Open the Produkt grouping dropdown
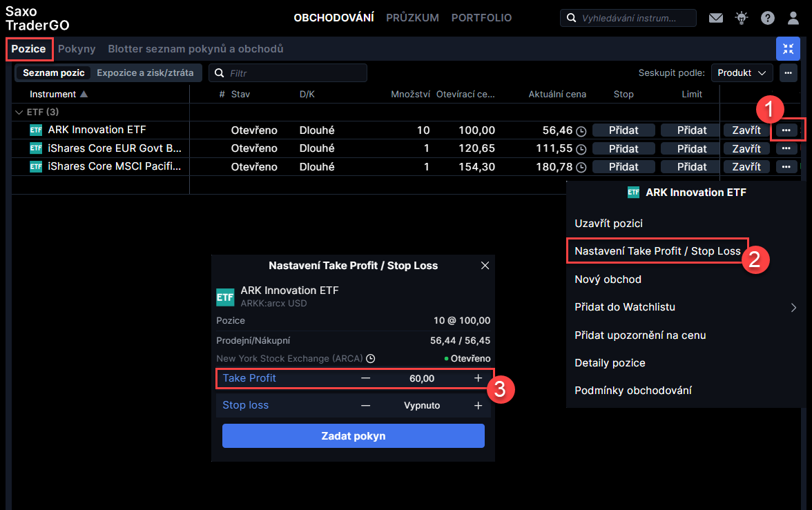The image size is (812, 510). point(742,73)
